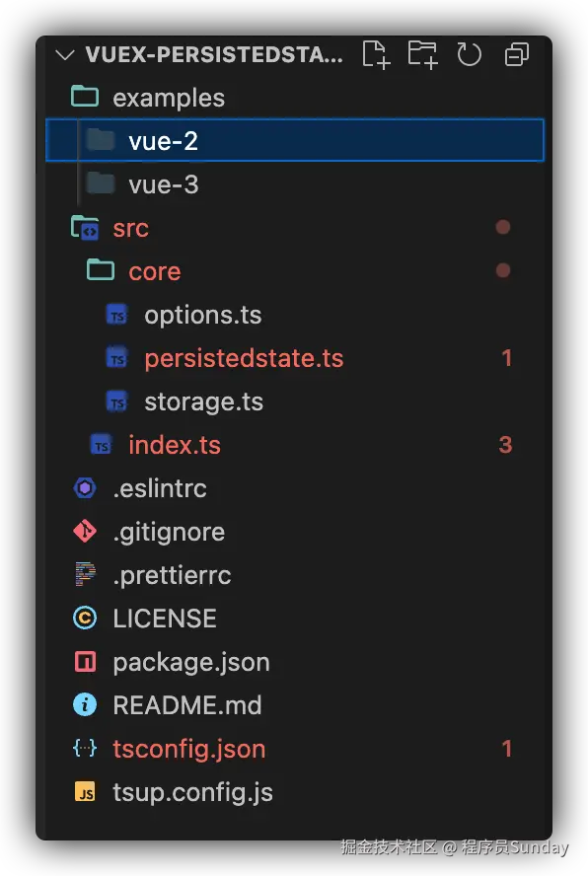Click the ESLint icon beside .eslintrc
This screenshot has height=876, width=588.
tap(85, 488)
